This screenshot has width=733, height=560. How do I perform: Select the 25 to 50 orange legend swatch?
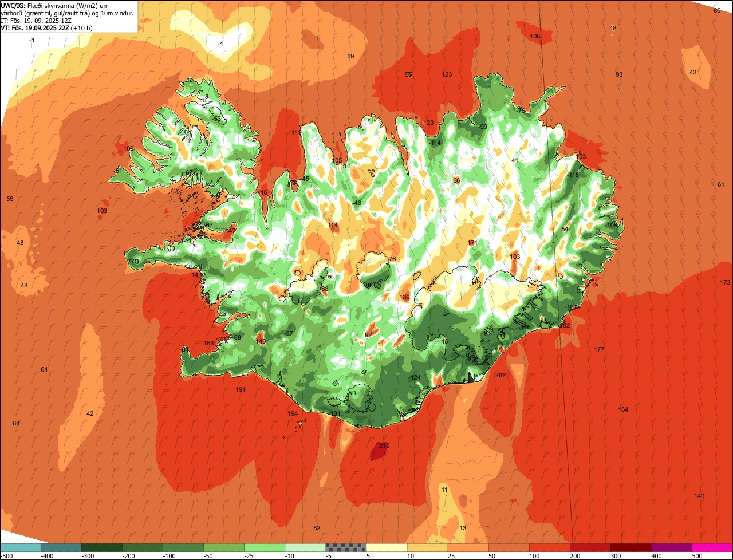pos(467,547)
